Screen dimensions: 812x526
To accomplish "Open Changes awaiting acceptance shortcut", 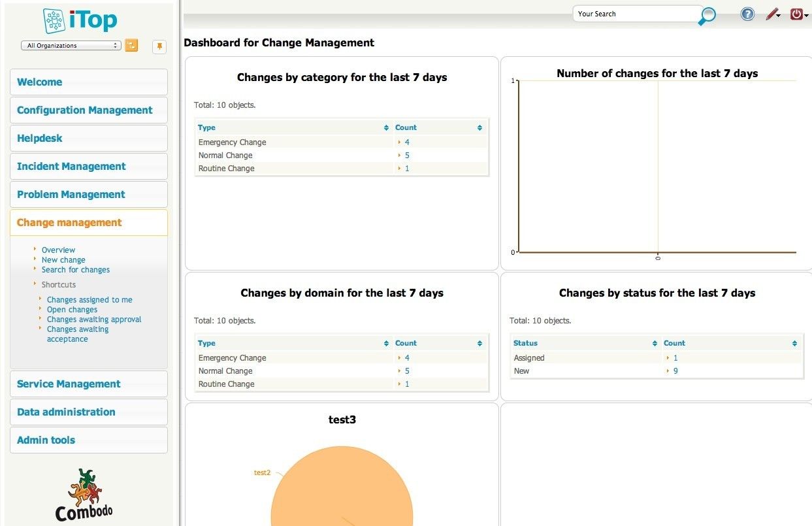I will 78,334.
